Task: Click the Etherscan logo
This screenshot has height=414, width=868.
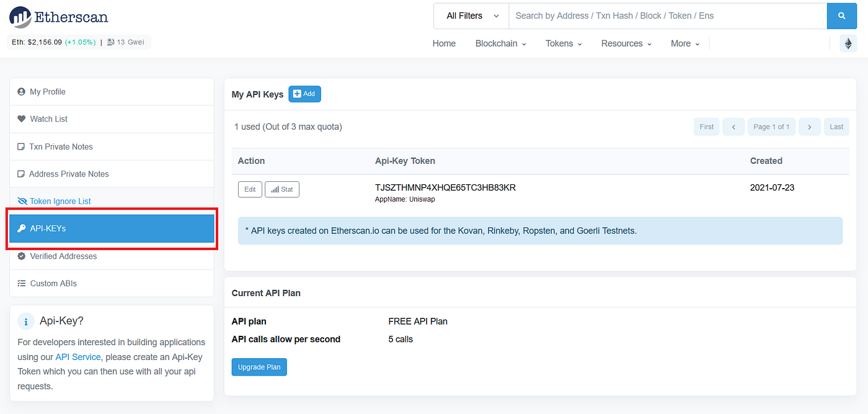Action: (58, 17)
